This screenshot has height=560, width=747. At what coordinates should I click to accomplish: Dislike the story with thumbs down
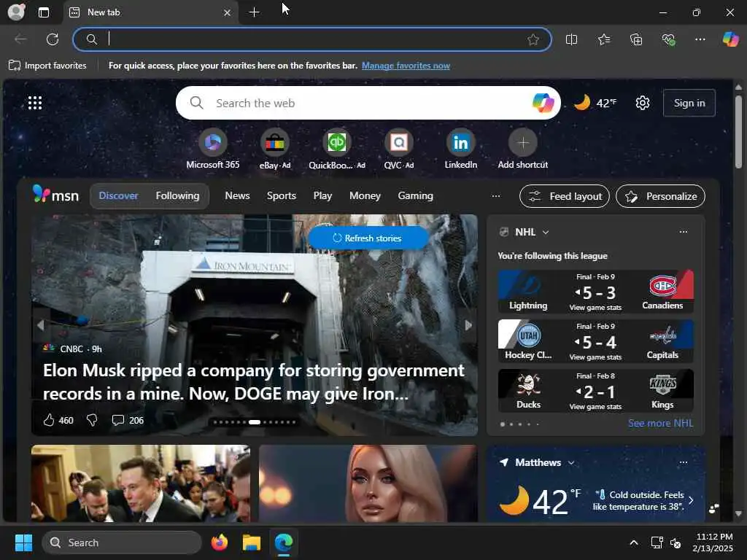tap(92, 420)
